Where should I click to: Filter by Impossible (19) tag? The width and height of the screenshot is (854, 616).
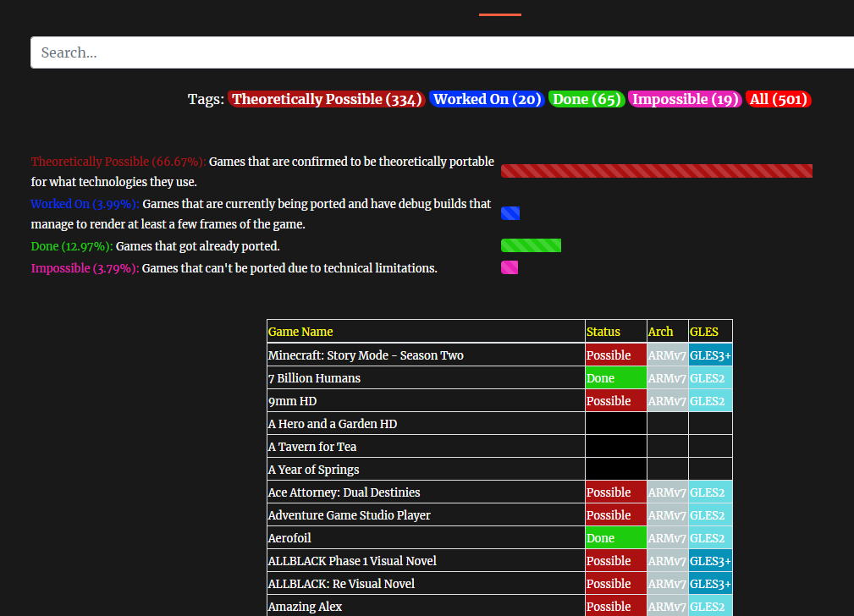(x=685, y=99)
